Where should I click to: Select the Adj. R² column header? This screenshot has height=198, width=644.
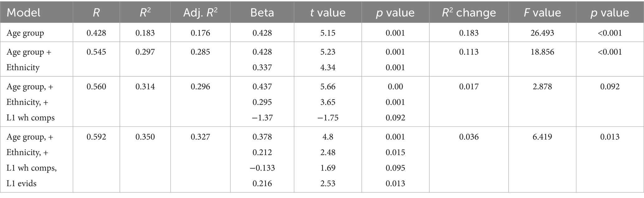pos(200,12)
